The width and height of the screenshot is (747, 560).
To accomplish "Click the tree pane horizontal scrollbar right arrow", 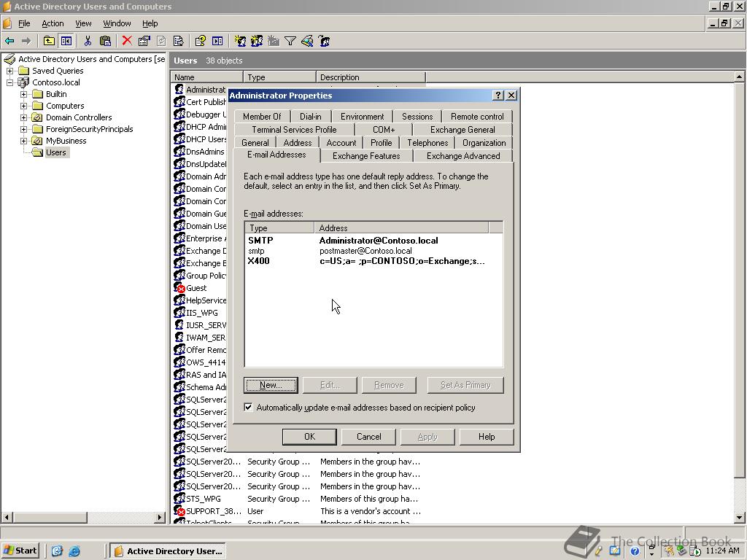I will point(160,517).
